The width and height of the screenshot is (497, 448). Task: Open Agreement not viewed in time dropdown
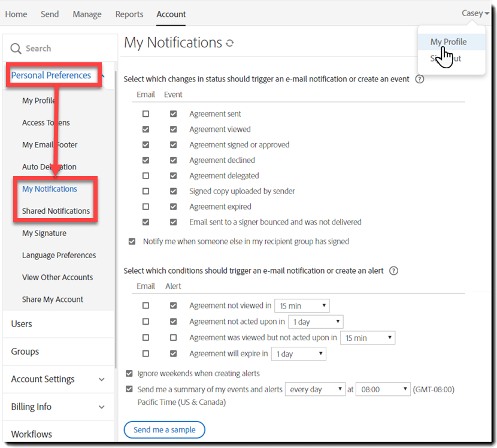click(x=302, y=306)
